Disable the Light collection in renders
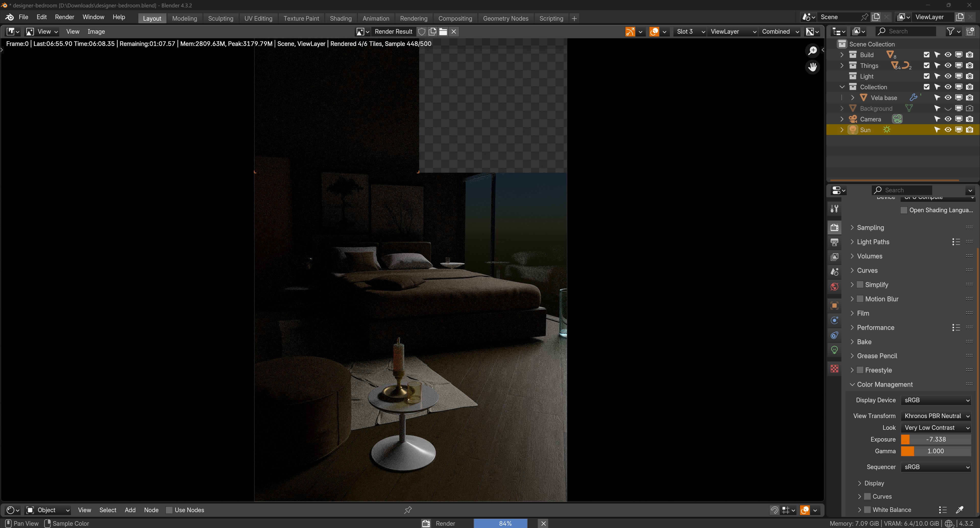980x528 pixels. click(970, 76)
